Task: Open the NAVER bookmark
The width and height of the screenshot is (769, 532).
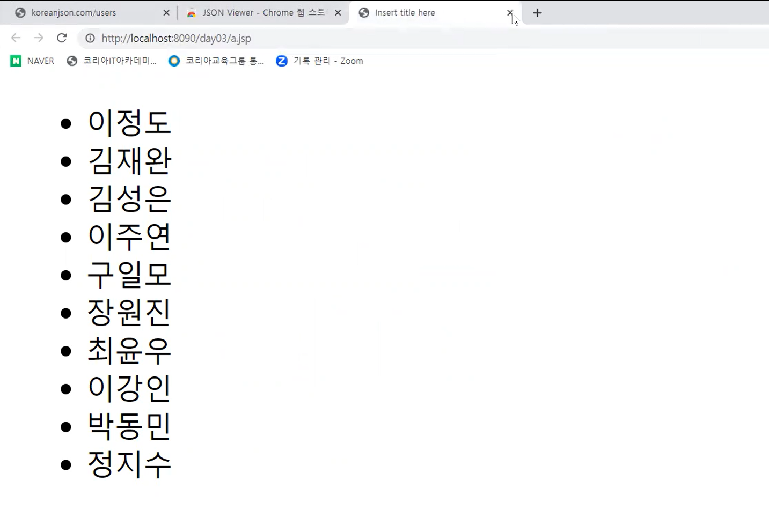Action: coord(32,61)
